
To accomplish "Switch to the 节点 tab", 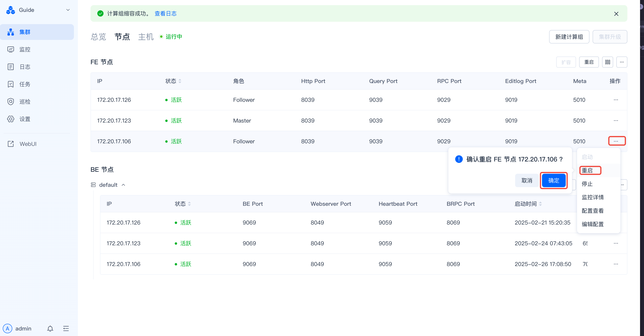I will click(x=122, y=37).
